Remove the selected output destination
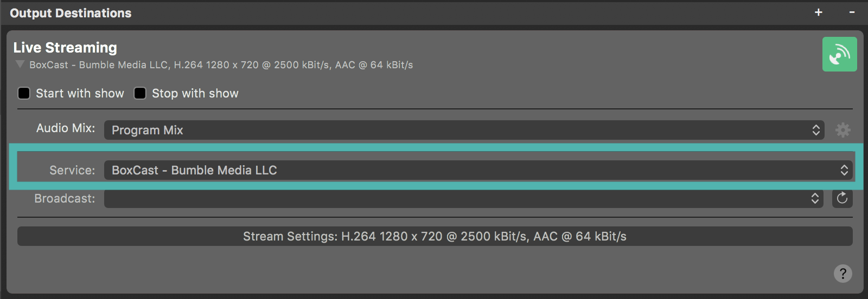The width and height of the screenshot is (868, 299). [852, 12]
